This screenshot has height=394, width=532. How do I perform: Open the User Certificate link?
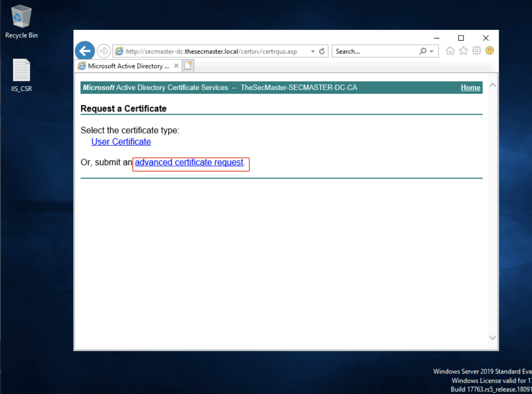click(121, 142)
